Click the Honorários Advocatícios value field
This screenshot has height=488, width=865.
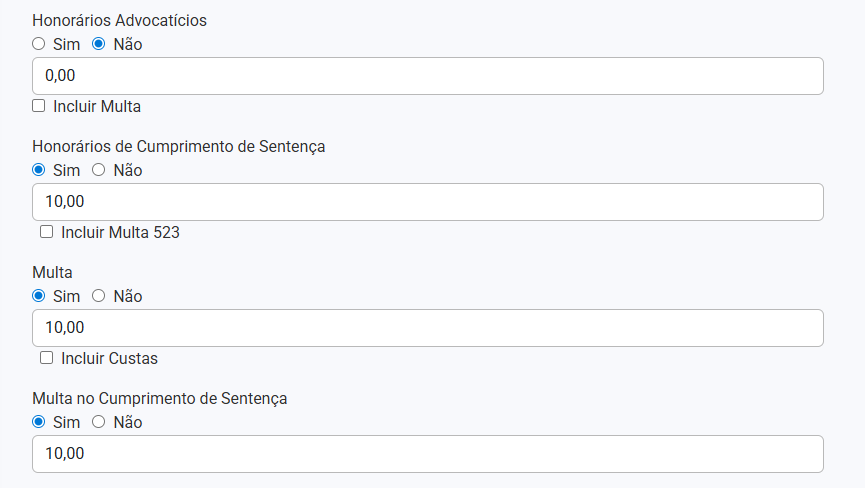tap(428, 76)
